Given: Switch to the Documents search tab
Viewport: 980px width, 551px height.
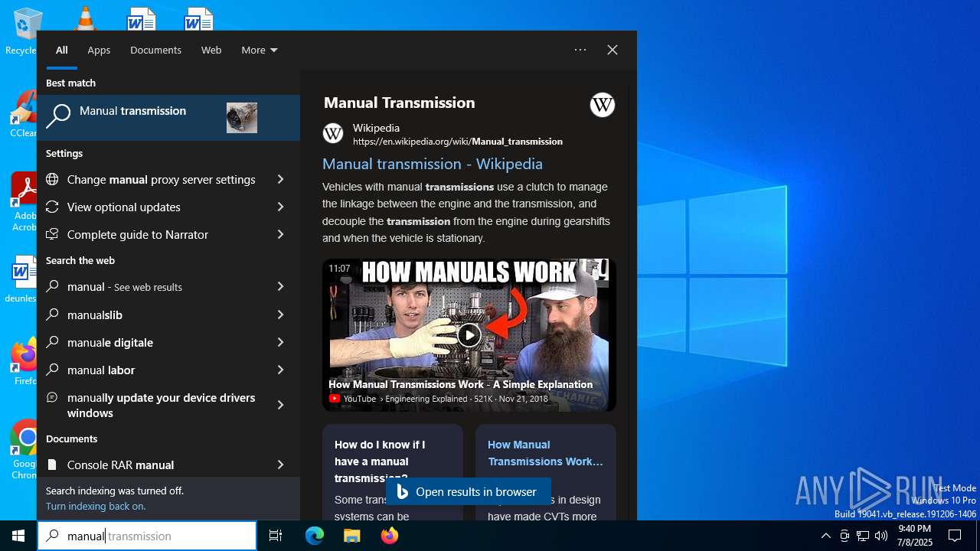Looking at the screenshot, I should coord(155,50).
